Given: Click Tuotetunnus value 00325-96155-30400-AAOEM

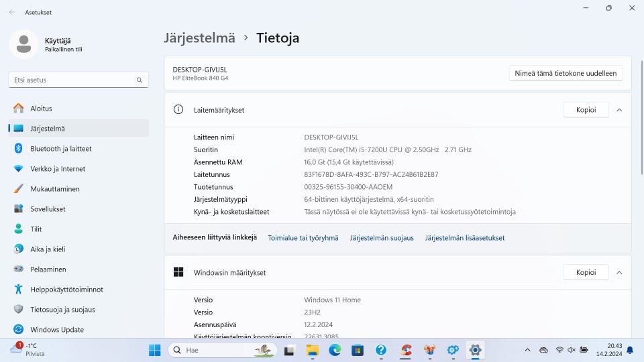Looking at the screenshot, I should [x=348, y=187].
